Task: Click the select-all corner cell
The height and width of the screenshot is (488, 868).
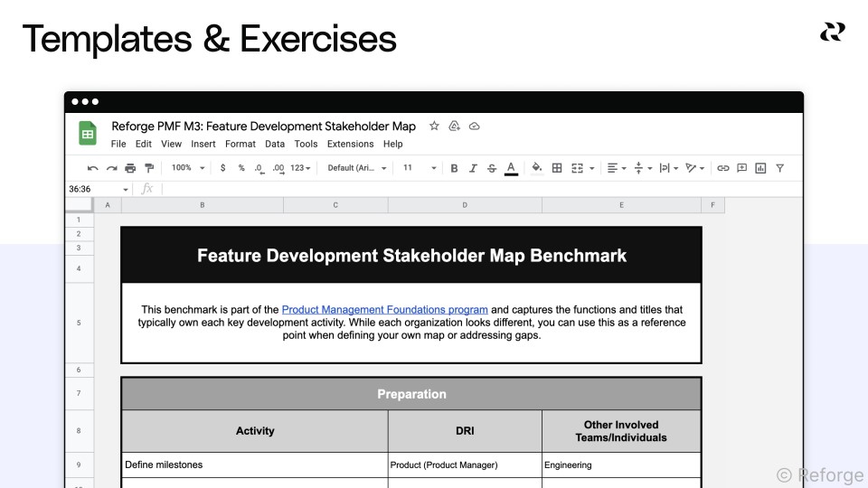Action: (x=79, y=205)
